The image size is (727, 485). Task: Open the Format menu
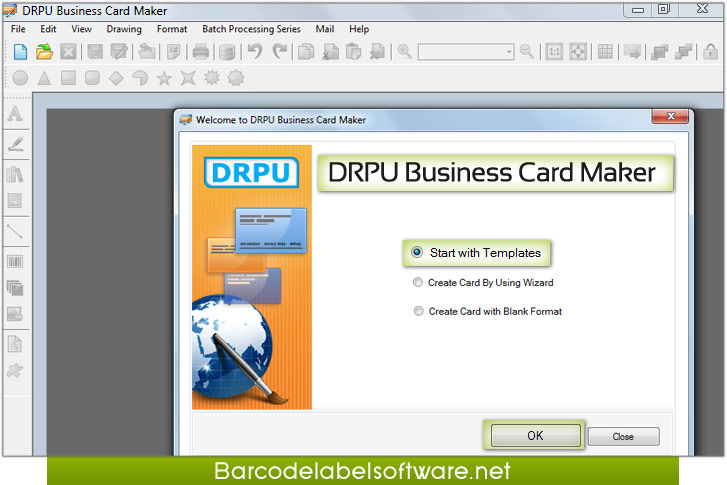[172, 29]
